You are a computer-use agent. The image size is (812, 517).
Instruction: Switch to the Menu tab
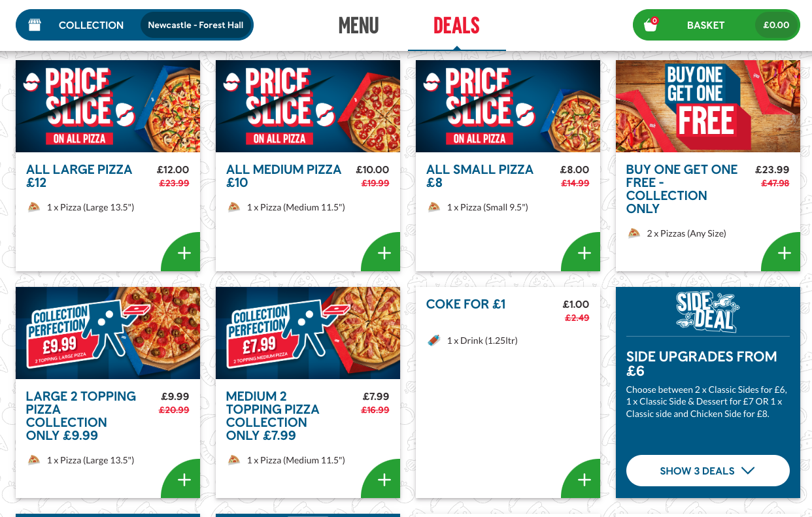pos(358,25)
